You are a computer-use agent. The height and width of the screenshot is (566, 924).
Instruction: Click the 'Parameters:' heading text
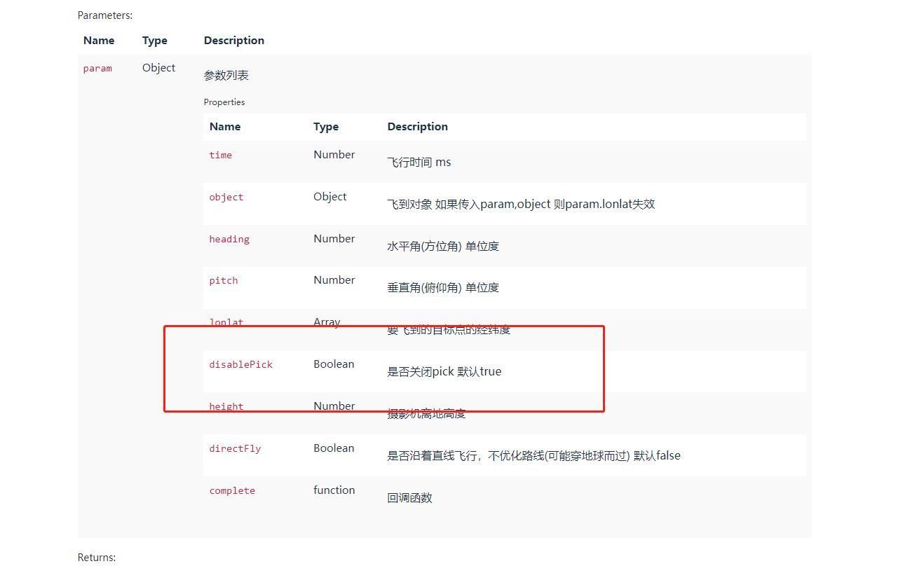104,15
